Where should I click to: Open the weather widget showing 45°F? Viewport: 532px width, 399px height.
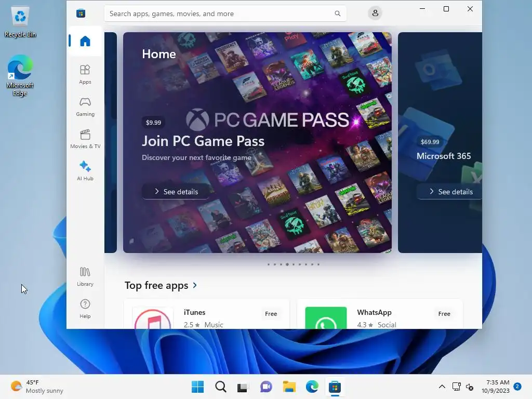click(x=37, y=387)
